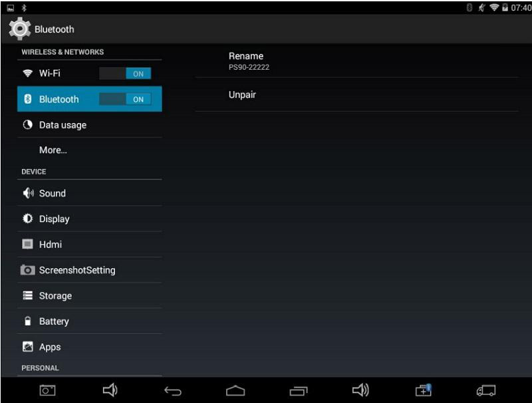Open ScreenshotSetting entry

(x=90, y=270)
